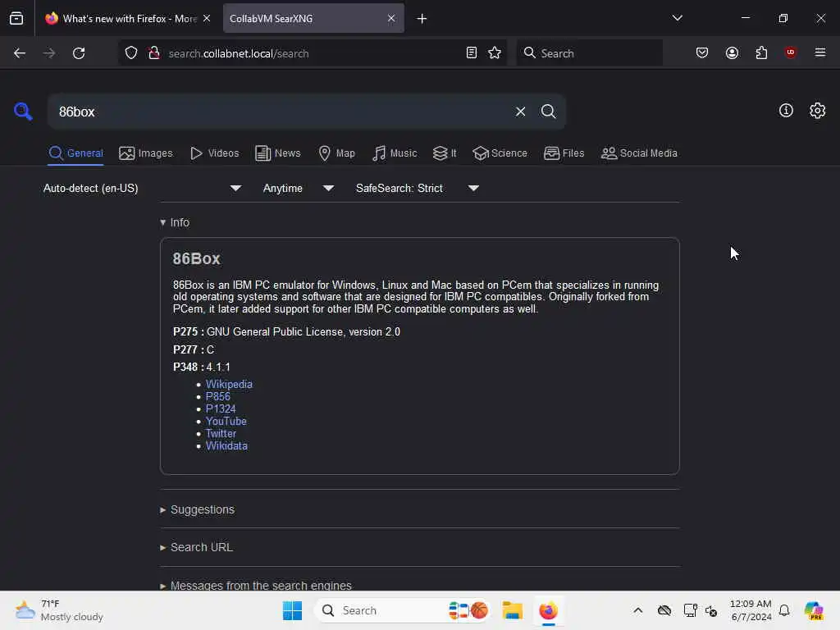Open the Wikipedia link for 86Box
The width and height of the screenshot is (840, 630).
[x=229, y=384]
